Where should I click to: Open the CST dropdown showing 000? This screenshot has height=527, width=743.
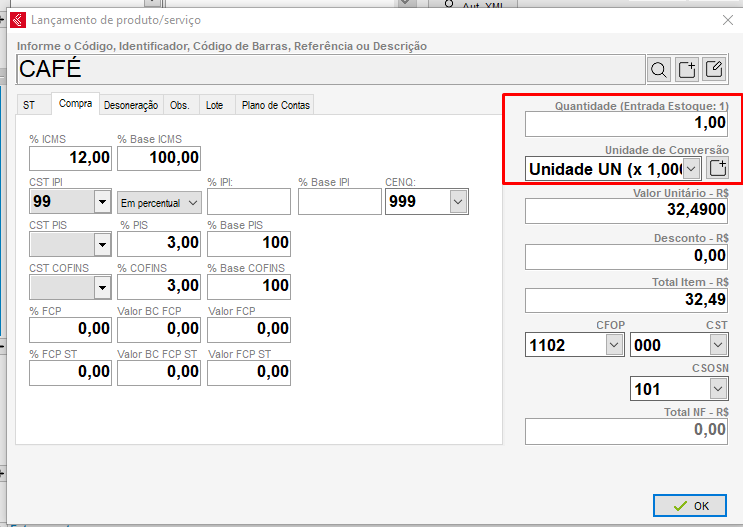(x=718, y=344)
